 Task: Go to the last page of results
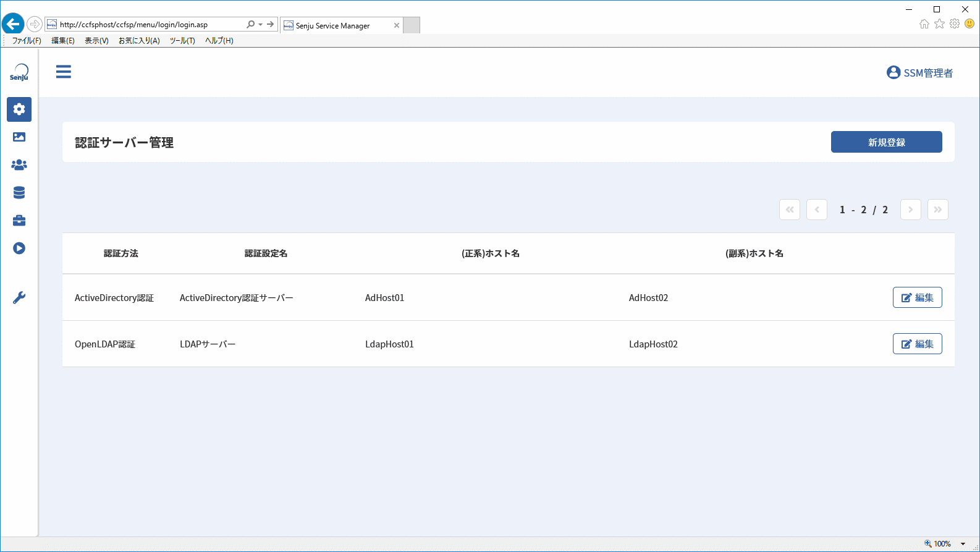click(x=937, y=210)
